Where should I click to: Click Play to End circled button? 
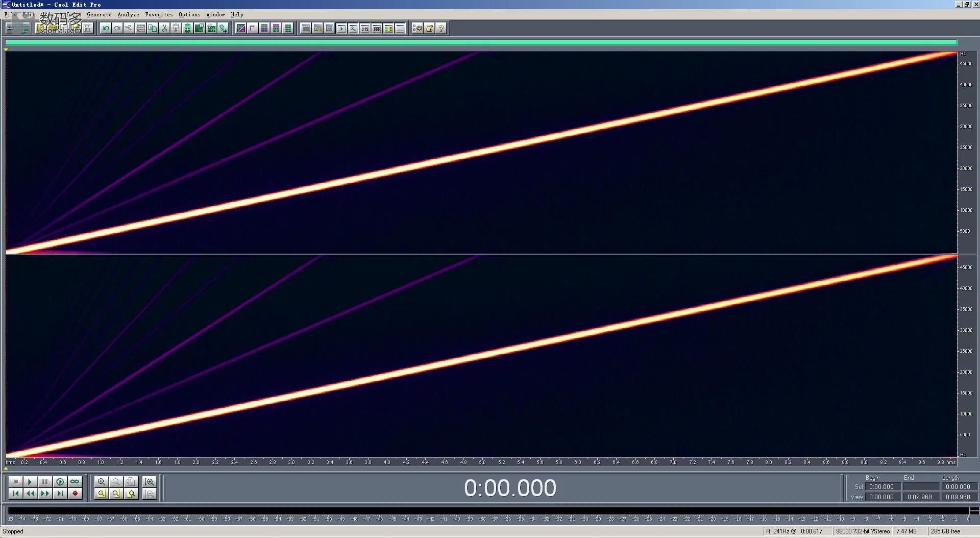60,481
